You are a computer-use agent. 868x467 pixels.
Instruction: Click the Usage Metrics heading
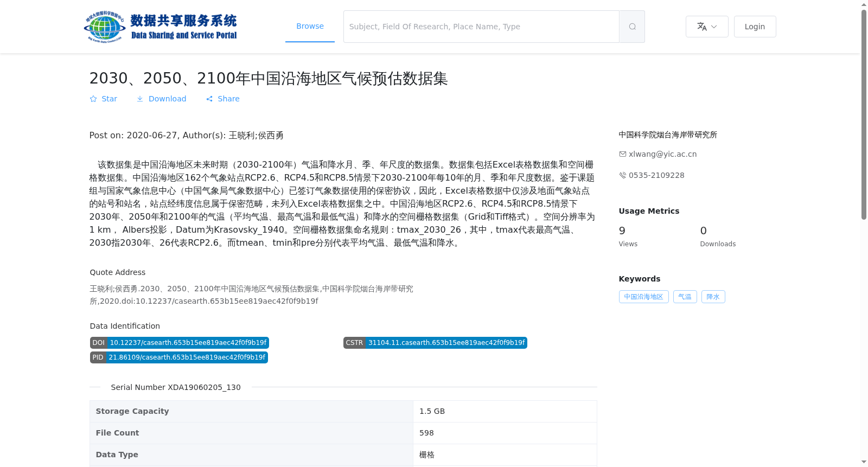(x=649, y=211)
